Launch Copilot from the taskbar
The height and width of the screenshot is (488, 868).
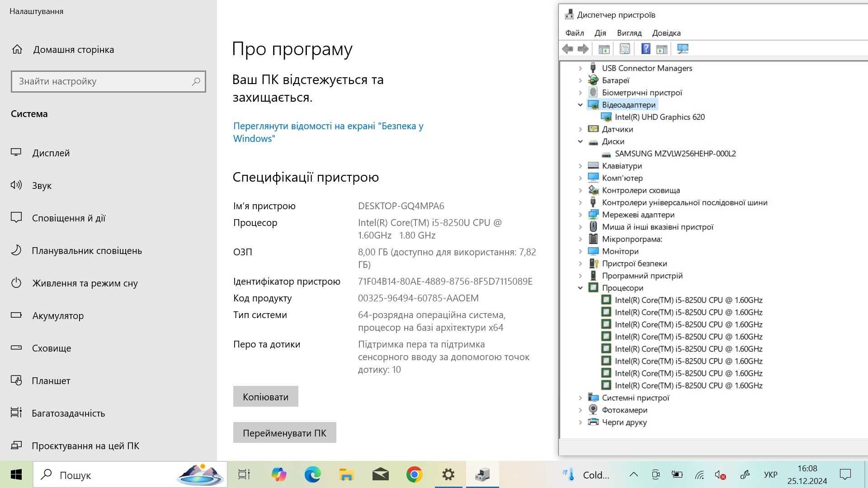pyautogui.click(x=279, y=474)
